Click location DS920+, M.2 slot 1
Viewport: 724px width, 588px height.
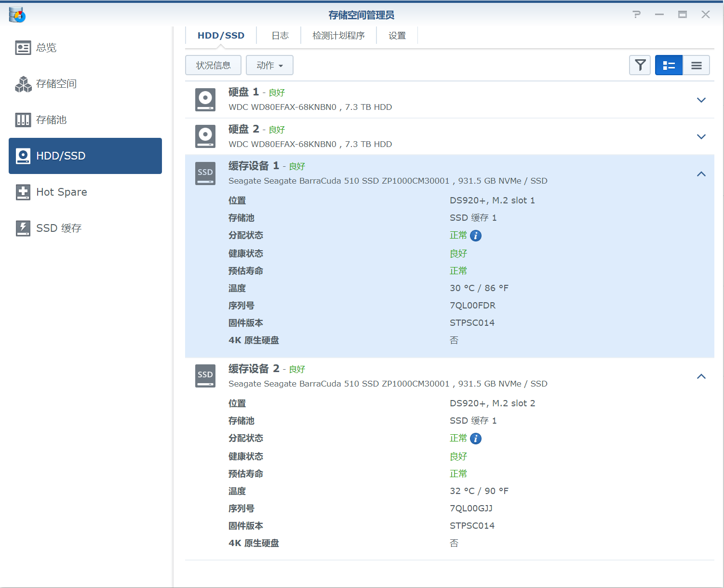point(492,200)
